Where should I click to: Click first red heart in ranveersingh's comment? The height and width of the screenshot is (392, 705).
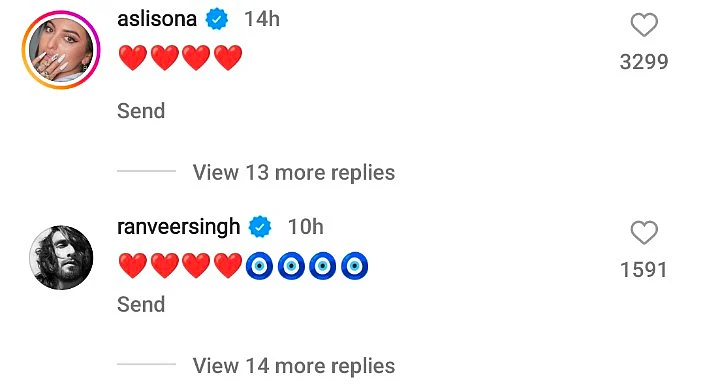(x=133, y=266)
